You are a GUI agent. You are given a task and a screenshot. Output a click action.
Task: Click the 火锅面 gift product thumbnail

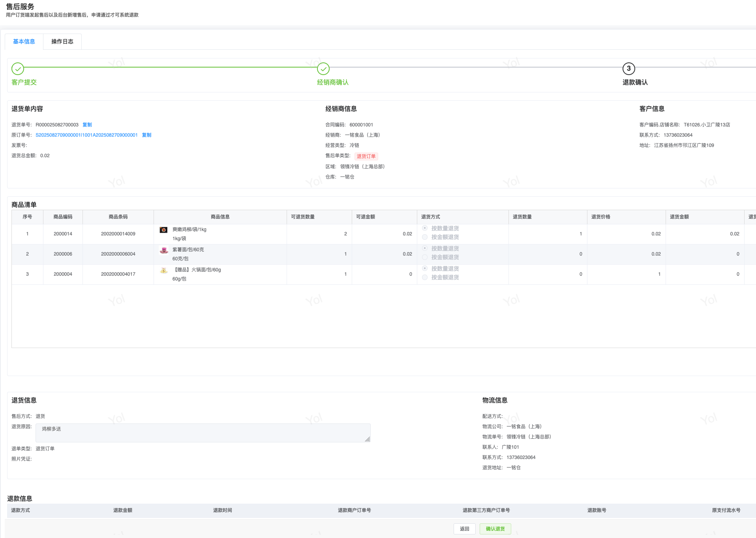click(163, 270)
